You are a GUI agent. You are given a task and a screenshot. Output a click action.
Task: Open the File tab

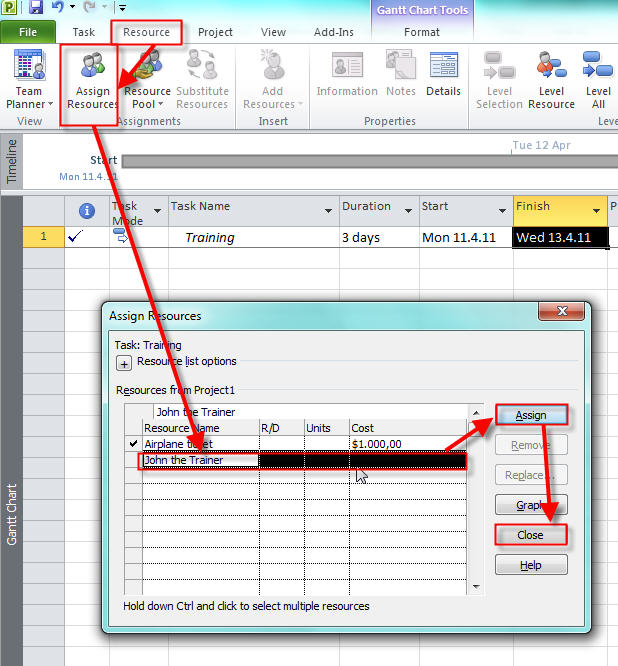tap(28, 32)
